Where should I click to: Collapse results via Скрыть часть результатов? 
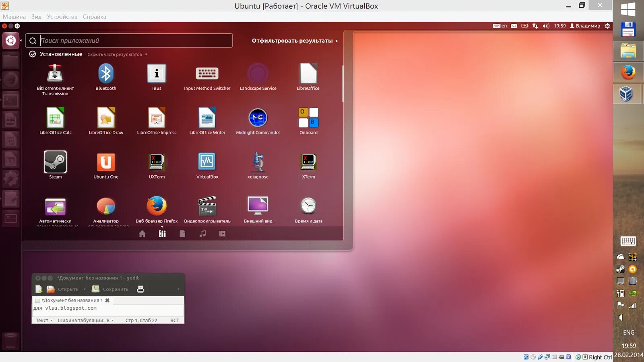(x=117, y=55)
